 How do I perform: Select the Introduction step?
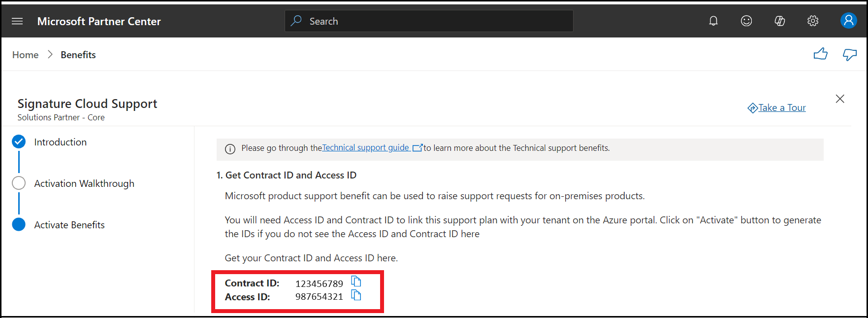point(61,142)
